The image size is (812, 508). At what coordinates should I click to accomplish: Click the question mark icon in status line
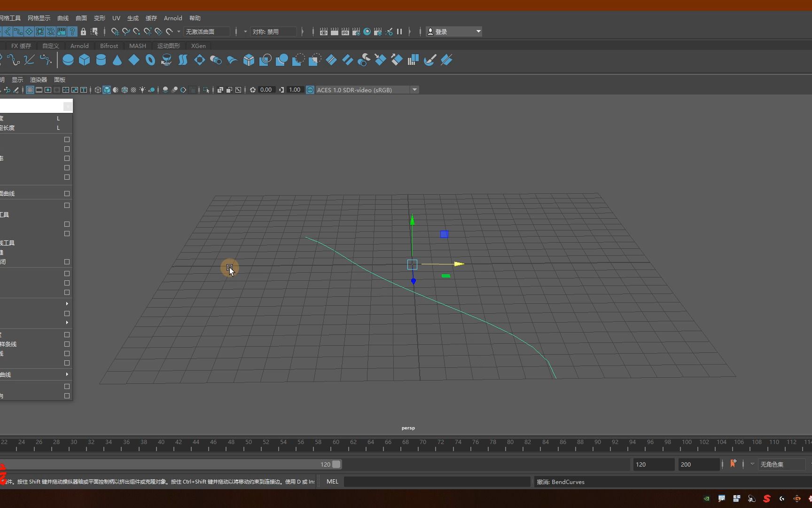72,32
